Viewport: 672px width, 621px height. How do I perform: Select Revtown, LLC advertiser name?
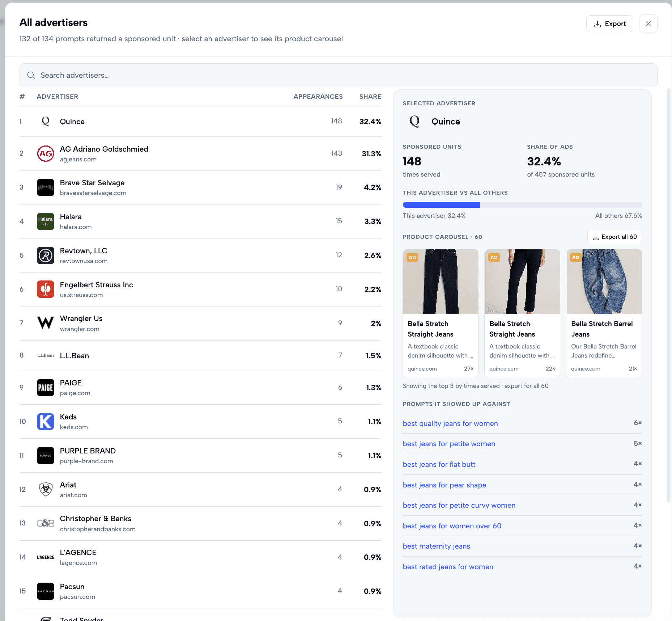tap(84, 251)
